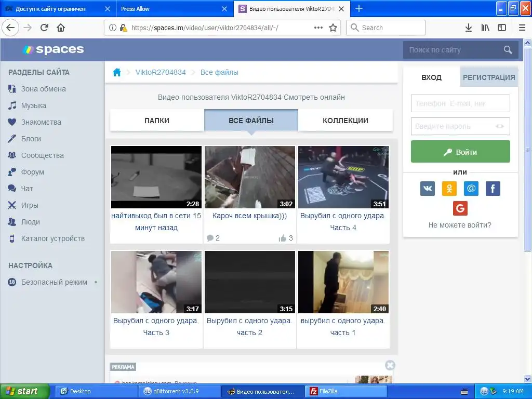Open comments on Кароч всем крышка video

coord(213,238)
